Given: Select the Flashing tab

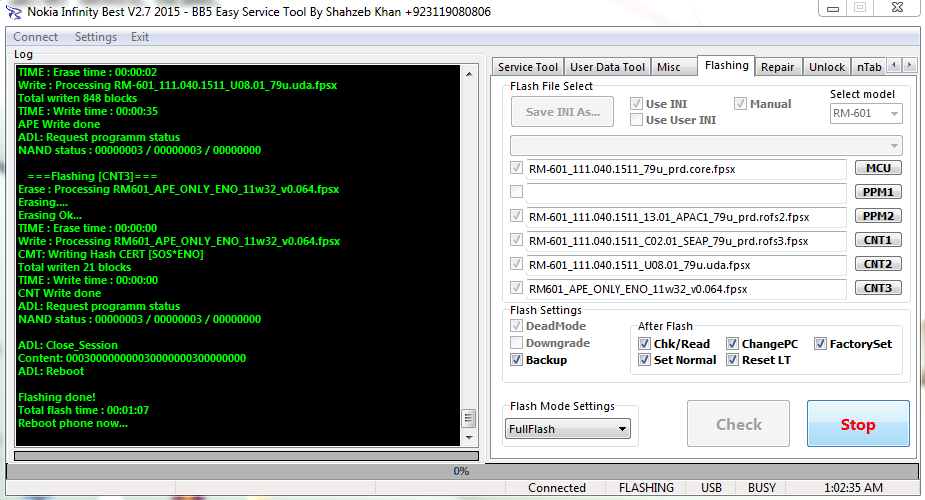Looking at the screenshot, I should pos(726,65).
